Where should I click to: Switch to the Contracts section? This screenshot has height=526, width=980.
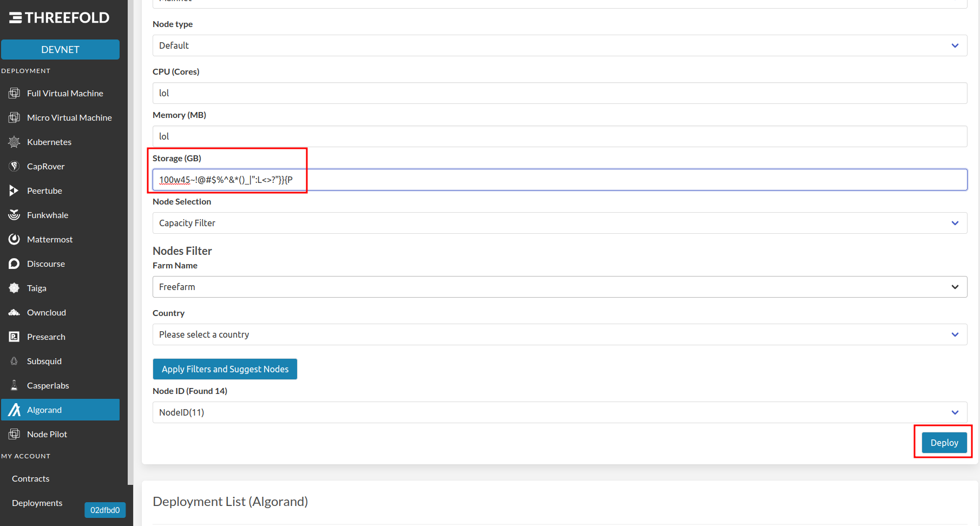pyautogui.click(x=31, y=478)
